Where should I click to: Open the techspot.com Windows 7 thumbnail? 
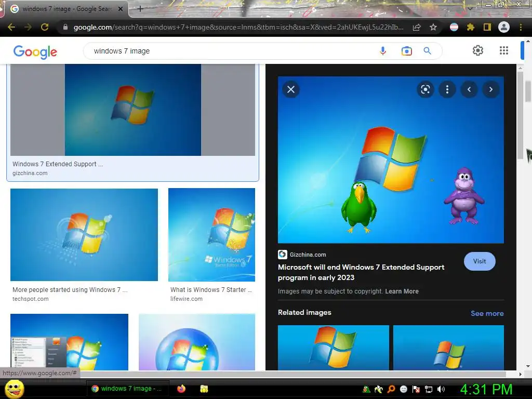point(84,235)
